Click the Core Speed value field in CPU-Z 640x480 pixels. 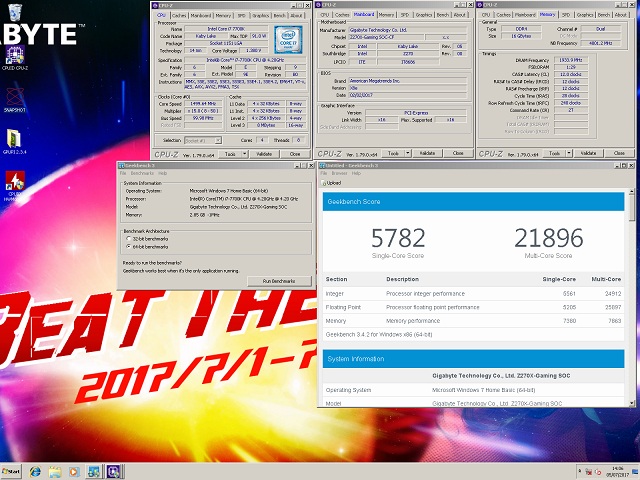pyautogui.click(x=203, y=104)
